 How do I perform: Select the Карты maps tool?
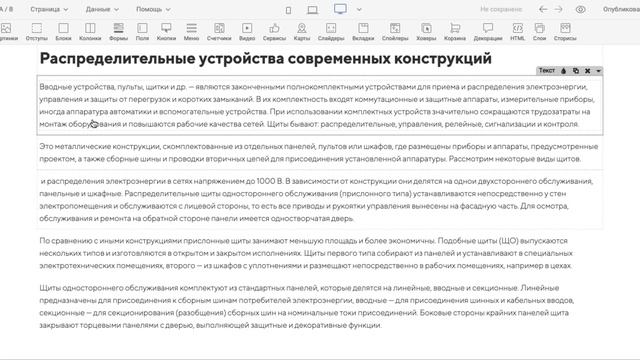click(302, 32)
